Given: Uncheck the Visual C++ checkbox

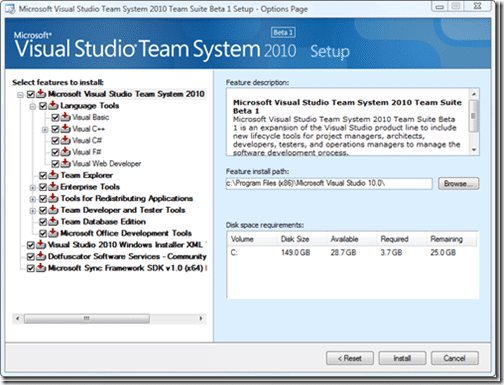Looking at the screenshot, I should click(x=55, y=129).
